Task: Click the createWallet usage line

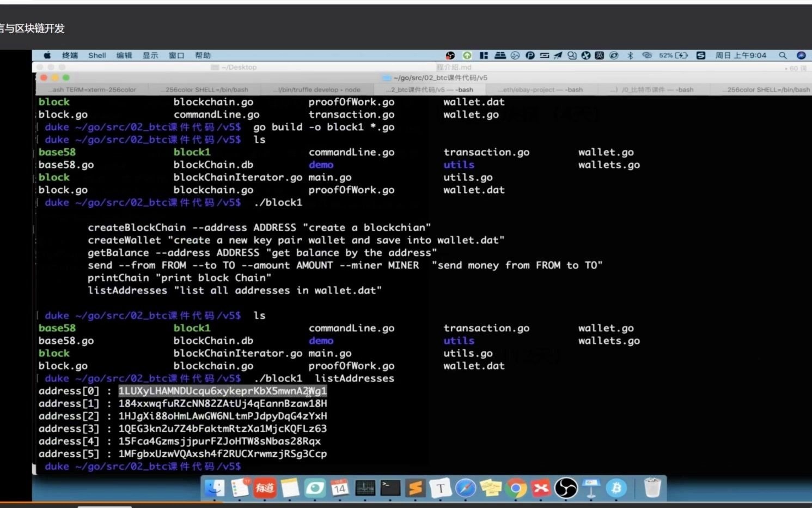Action: [296, 240]
